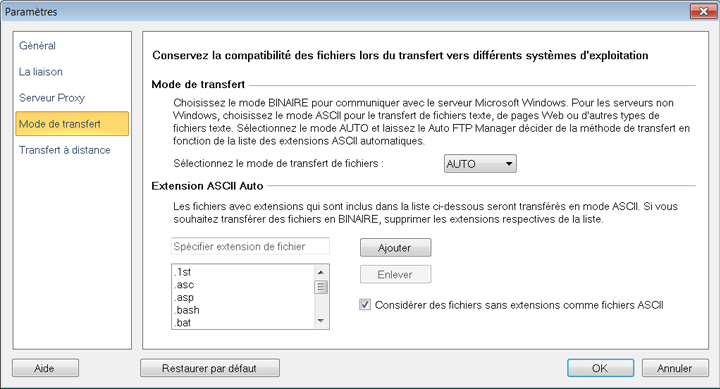
Task: Open help with the Aide button
Action: tap(45, 368)
